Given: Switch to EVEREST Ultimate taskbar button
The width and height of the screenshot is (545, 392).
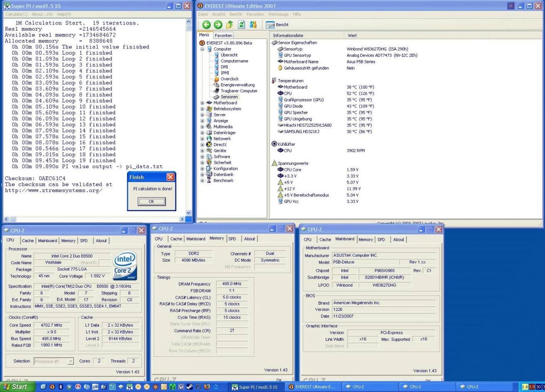Looking at the screenshot, I should pyautogui.click(x=313, y=387).
